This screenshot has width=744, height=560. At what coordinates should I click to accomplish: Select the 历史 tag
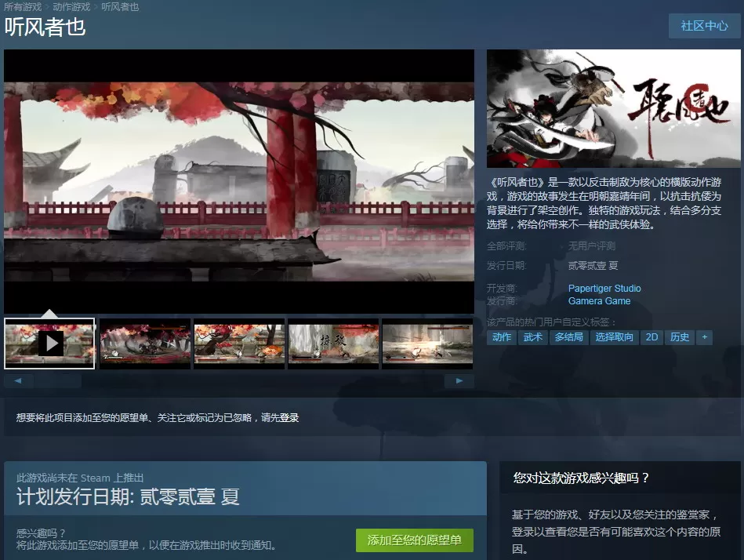click(680, 337)
